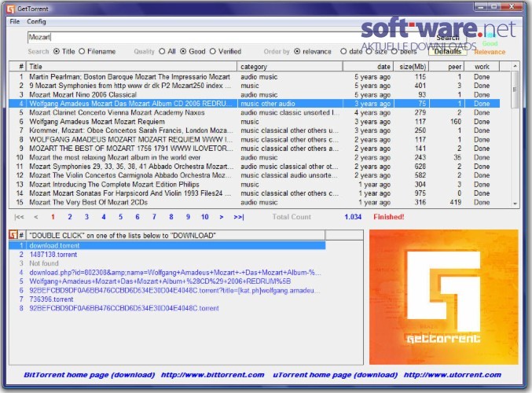Select 92BEFCBD...4048C.torrent entry row 8
Image resolution: width=532 pixels, height=393 pixels.
167,308
